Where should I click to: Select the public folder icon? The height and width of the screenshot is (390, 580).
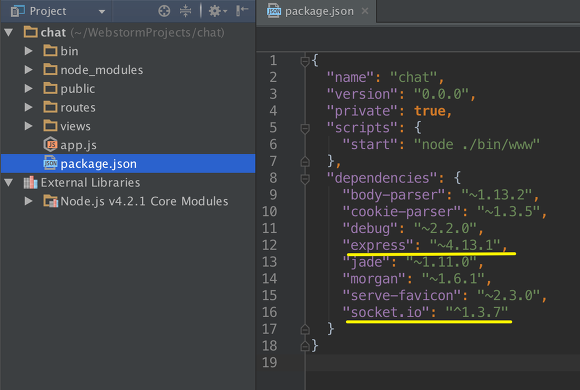[x=50, y=88]
